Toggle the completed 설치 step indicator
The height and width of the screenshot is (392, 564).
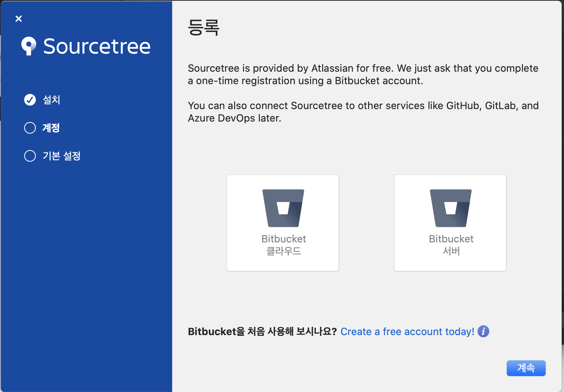coord(30,100)
